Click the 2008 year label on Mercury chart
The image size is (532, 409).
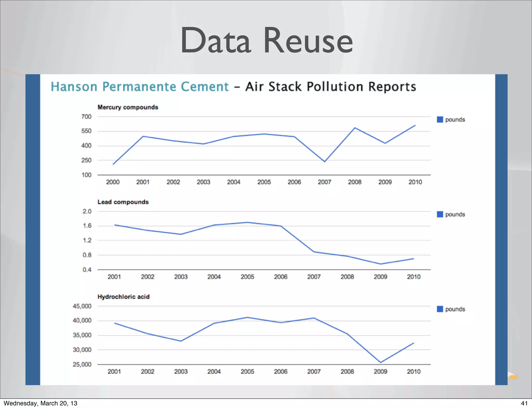coord(355,182)
